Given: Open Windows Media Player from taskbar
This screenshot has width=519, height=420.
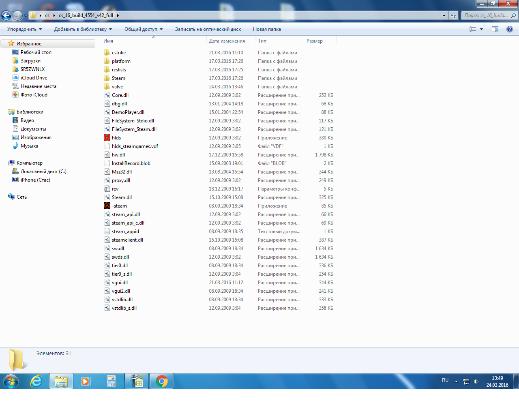Looking at the screenshot, I should click(x=86, y=381).
